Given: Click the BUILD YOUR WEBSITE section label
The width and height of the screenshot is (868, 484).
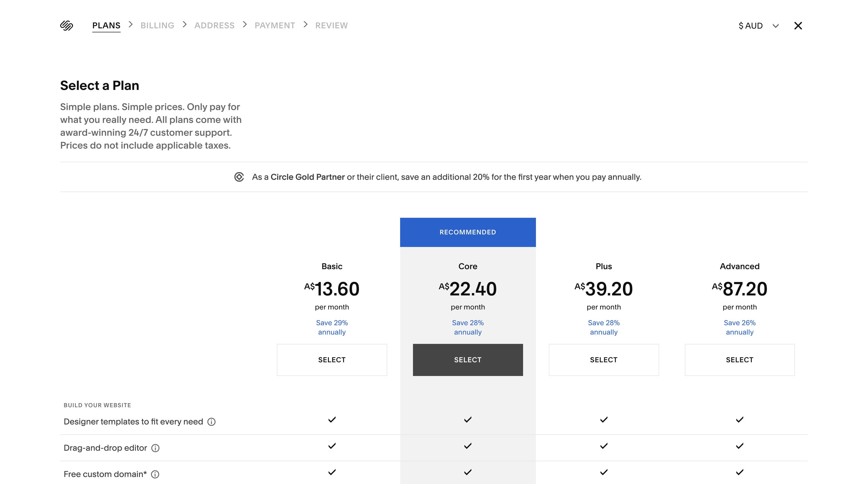Looking at the screenshot, I should point(97,405).
